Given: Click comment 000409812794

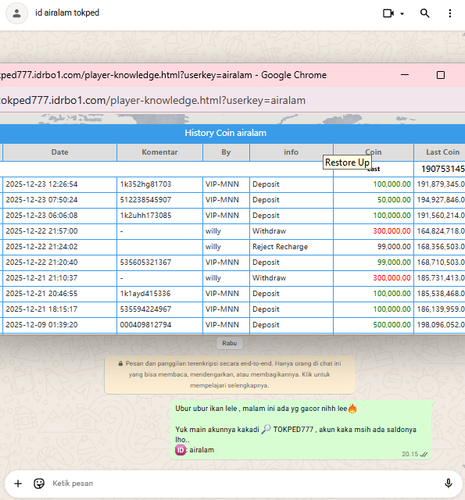Looking at the screenshot, I should (x=146, y=325).
